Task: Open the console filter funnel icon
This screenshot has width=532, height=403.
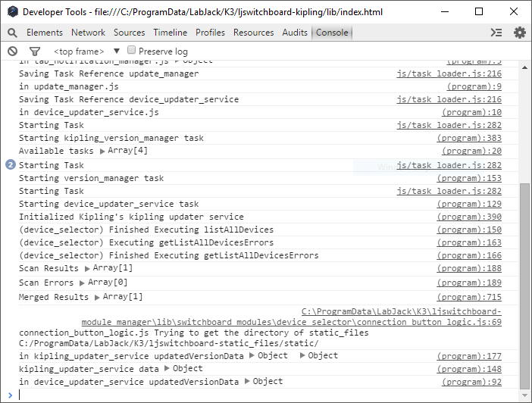Action: (x=34, y=51)
